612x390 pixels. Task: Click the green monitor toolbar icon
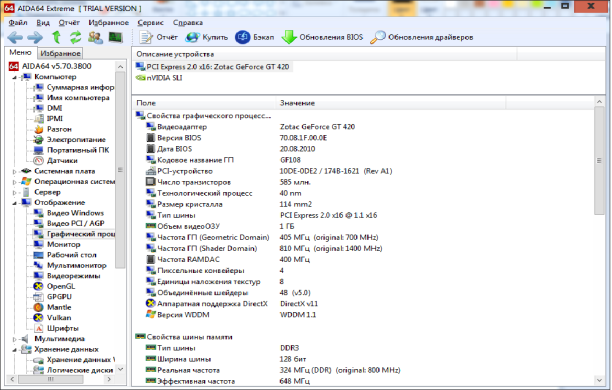tap(116, 37)
